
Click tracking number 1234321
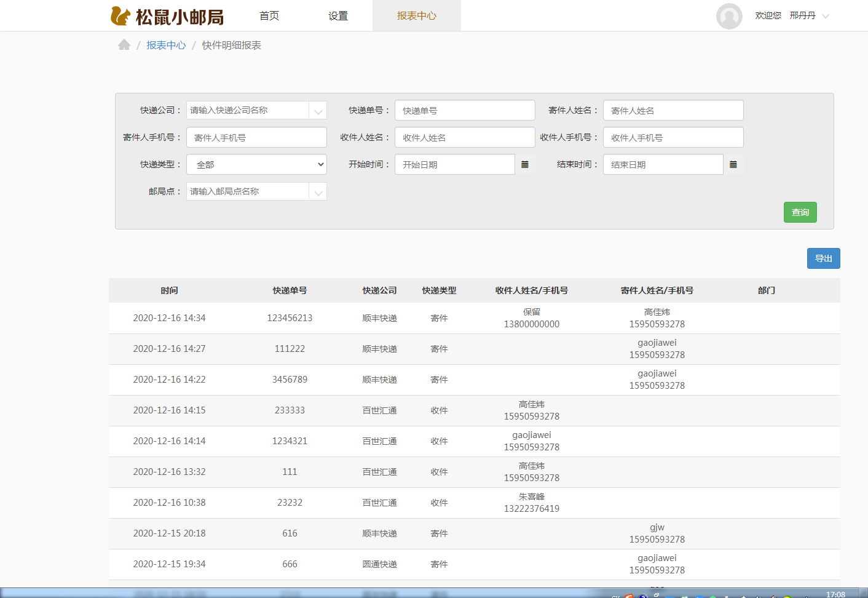pyautogui.click(x=290, y=441)
